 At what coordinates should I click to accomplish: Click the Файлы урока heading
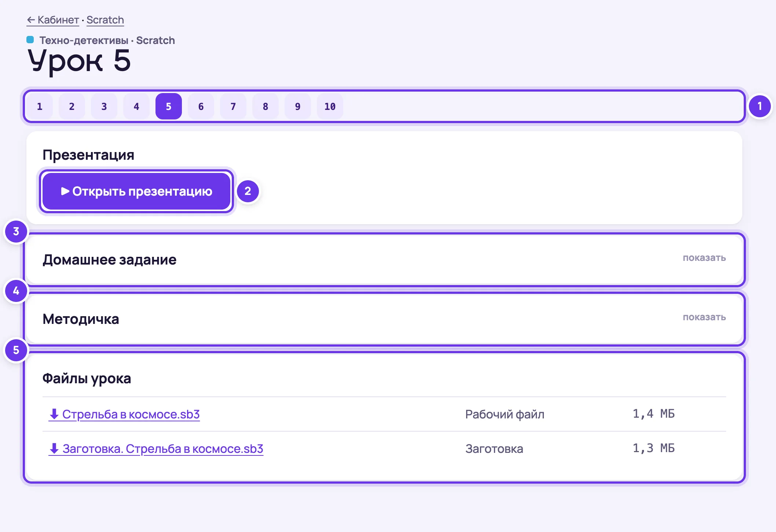[x=87, y=378]
